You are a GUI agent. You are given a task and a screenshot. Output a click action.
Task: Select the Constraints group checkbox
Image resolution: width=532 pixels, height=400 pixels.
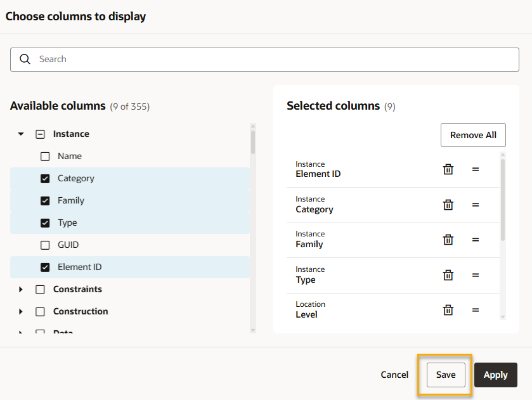pyautogui.click(x=40, y=290)
